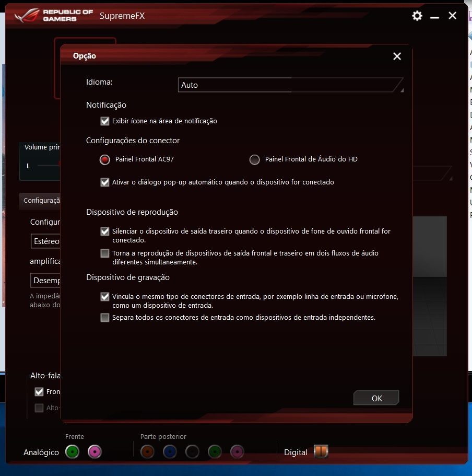Click the front green analog jack
Viewport: 472px width, 476px height.
pos(72,451)
